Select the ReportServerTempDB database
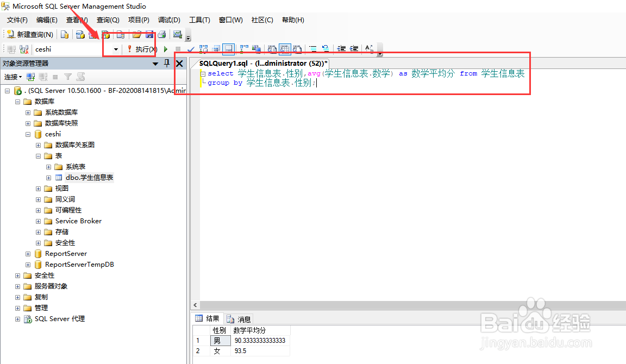626x364 pixels. 79,265
